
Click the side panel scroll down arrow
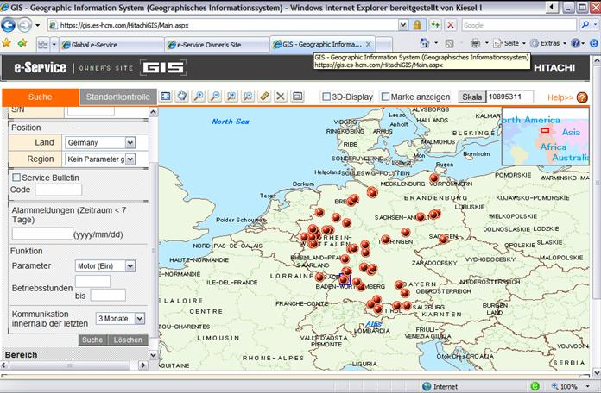point(153,355)
